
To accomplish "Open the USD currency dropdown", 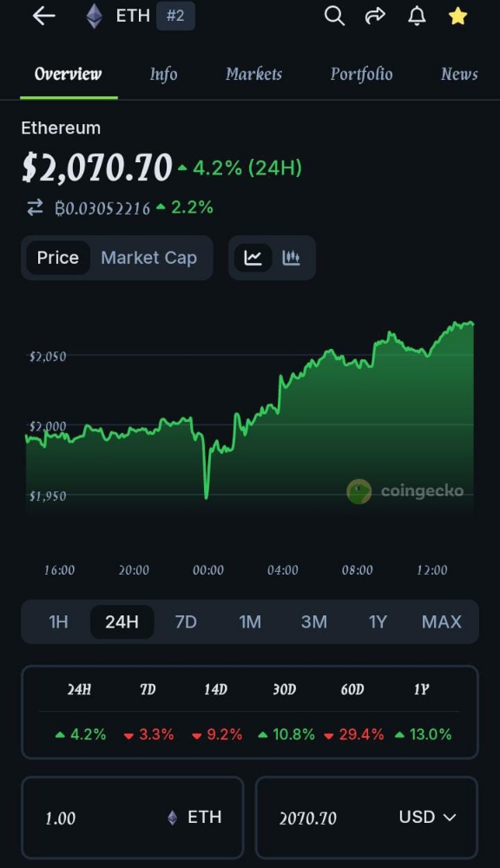I will pyautogui.click(x=425, y=817).
